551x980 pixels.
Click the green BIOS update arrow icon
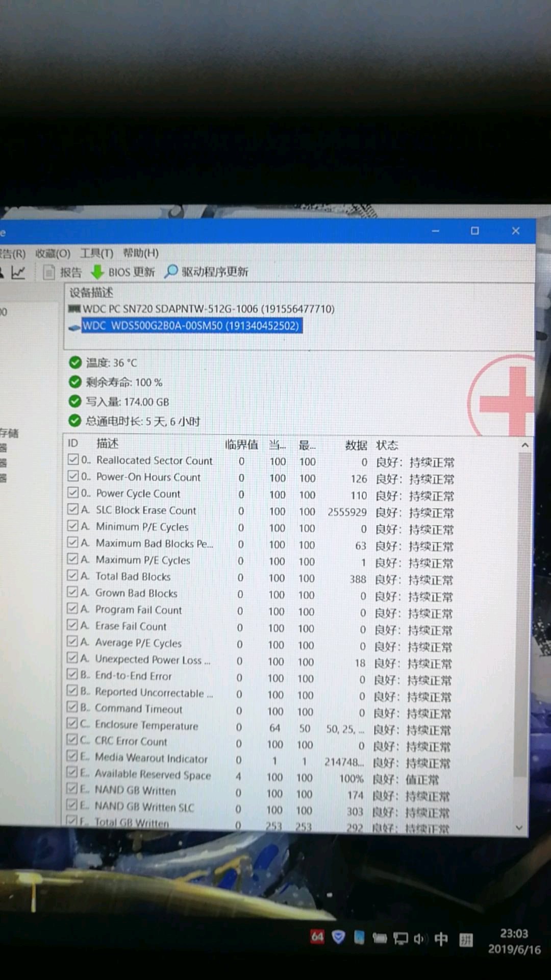point(97,272)
